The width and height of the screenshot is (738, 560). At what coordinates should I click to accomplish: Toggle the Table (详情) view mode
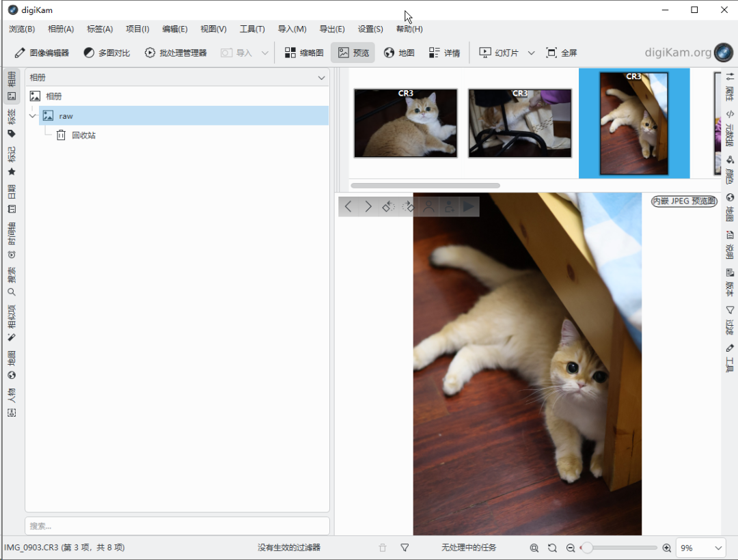click(x=444, y=53)
